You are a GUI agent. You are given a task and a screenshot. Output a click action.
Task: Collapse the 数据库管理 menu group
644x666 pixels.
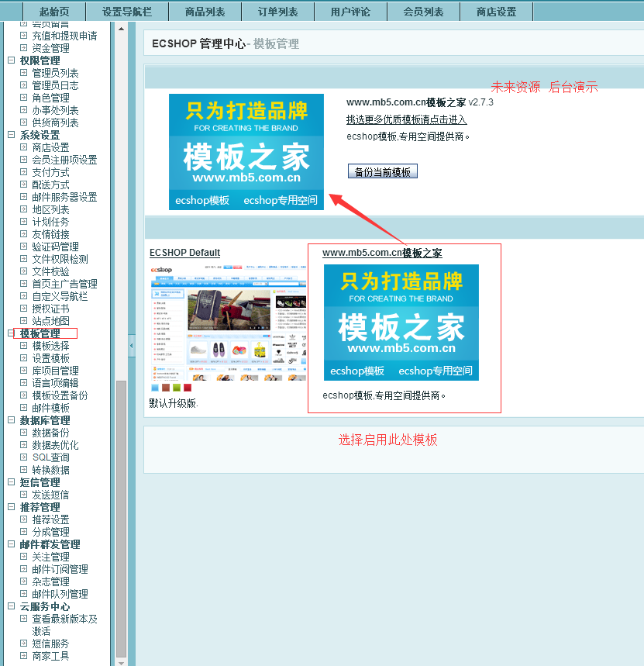tap(12, 420)
